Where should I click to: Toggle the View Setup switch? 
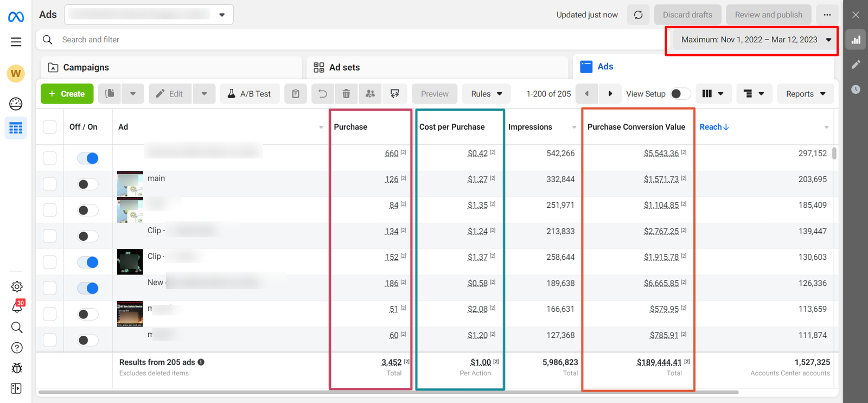click(x=680, y=94)
